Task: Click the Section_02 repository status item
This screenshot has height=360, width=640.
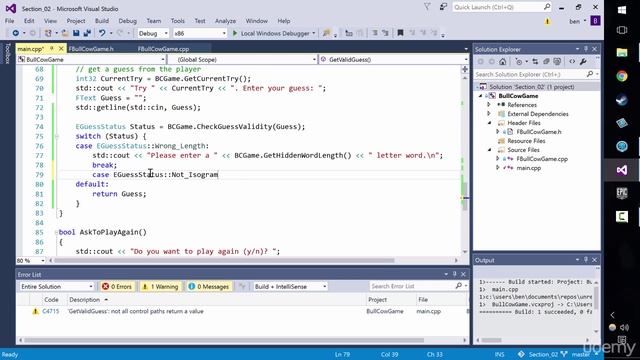Action: [x=538, y=354]
